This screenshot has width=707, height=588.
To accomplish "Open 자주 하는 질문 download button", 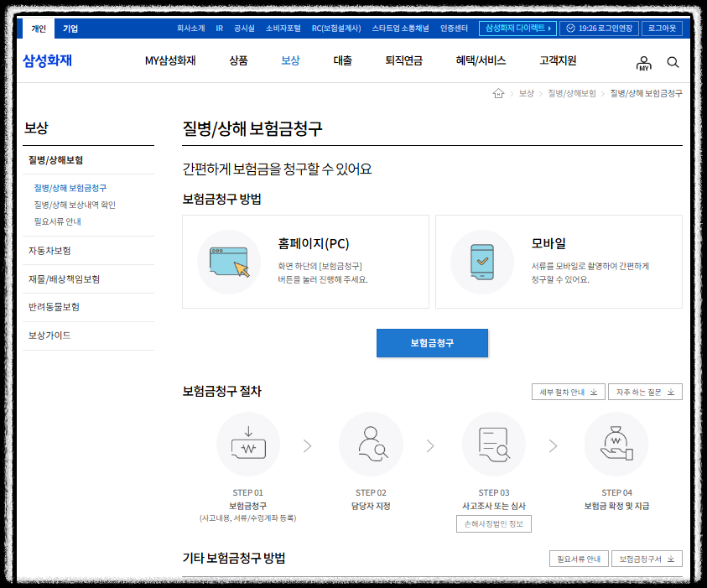I will click(x=645, y=392).
